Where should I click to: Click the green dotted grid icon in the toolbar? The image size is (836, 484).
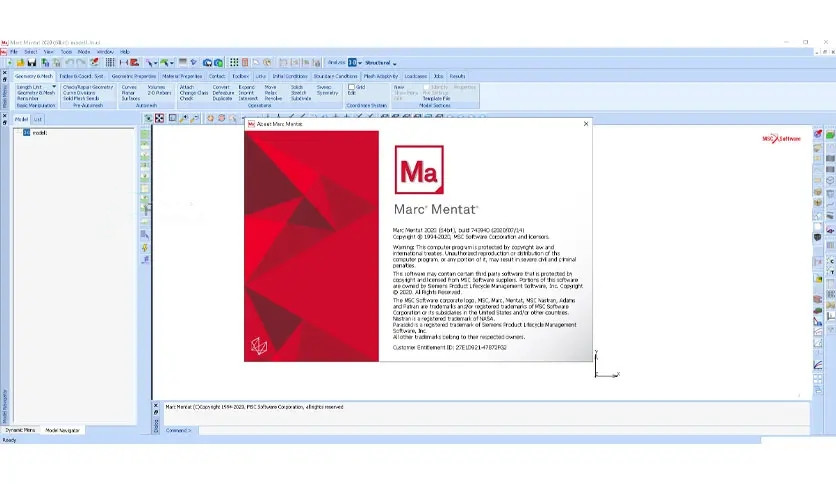pyautogui.click(x=234, y=62)
